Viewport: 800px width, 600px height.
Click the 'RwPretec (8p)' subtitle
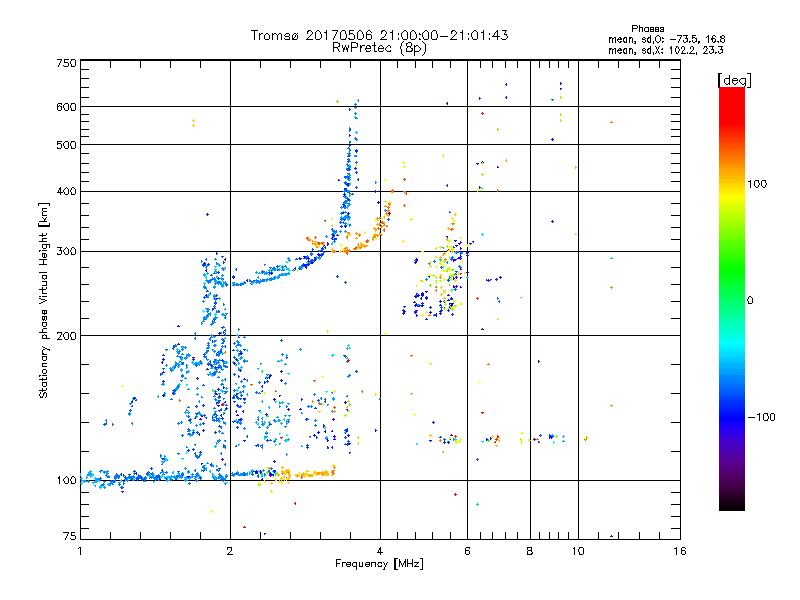(x=379, y=48)
